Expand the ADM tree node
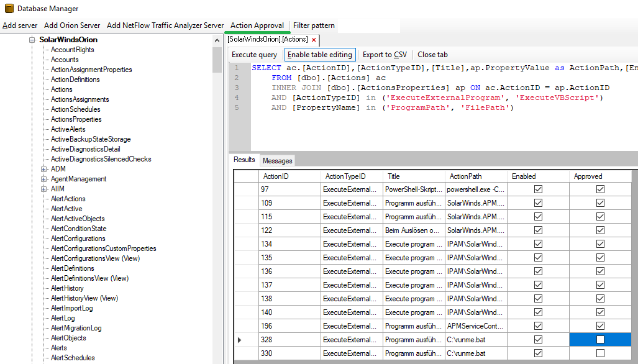 (44, 169)
